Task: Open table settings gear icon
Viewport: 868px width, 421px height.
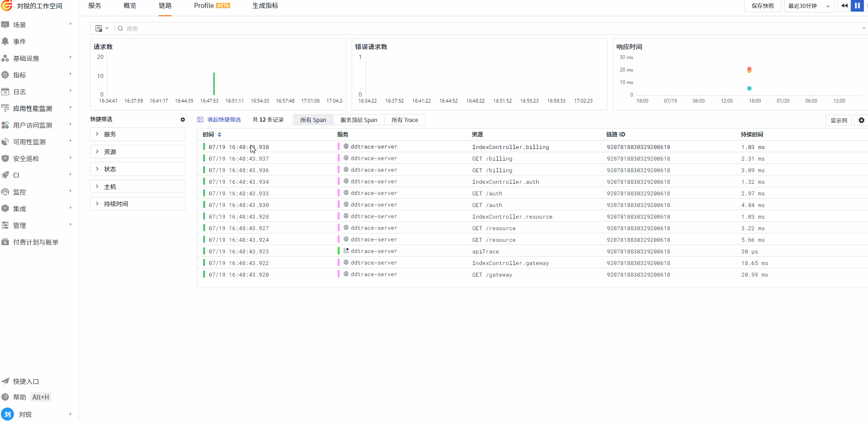Action: click(862, 120)
